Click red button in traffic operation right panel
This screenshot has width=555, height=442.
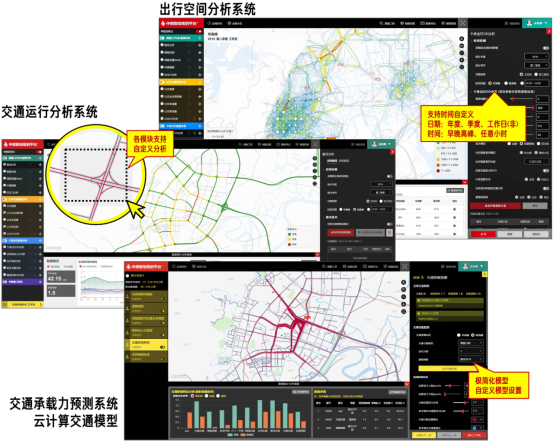pos(341,233)
